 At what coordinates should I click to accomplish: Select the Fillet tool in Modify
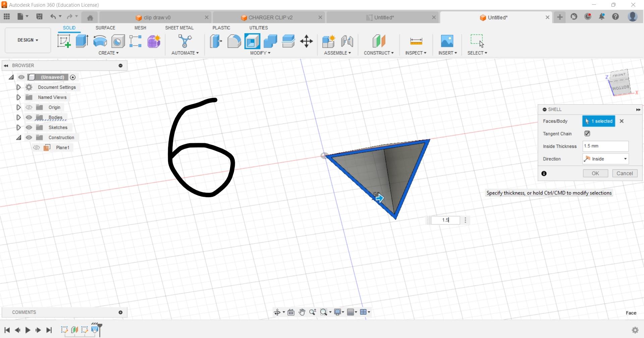point(234,41)
